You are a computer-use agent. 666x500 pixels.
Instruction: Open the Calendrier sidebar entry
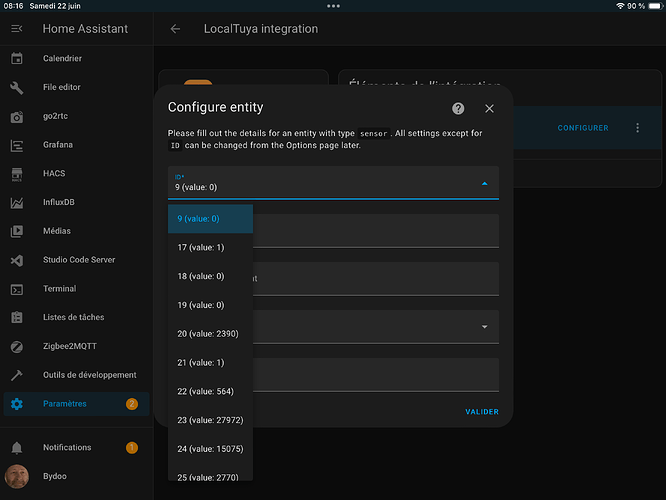click(x=76, y=58)
